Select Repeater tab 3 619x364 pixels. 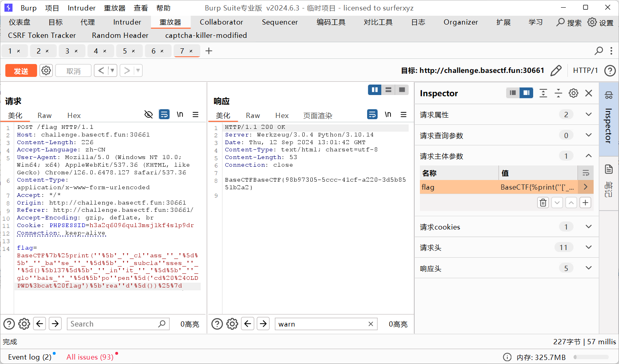click(67, 51)
